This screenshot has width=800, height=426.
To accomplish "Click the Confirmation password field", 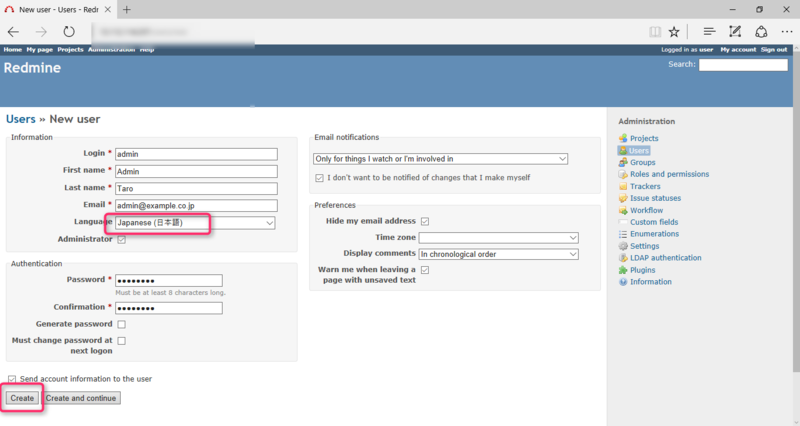I will [169, 308].
